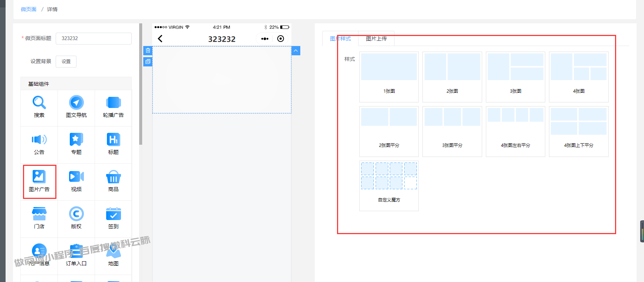Viewport: 644px width, 282px height.
Task: Click the 323232 title in phone preview
Action: coord(222,39)
